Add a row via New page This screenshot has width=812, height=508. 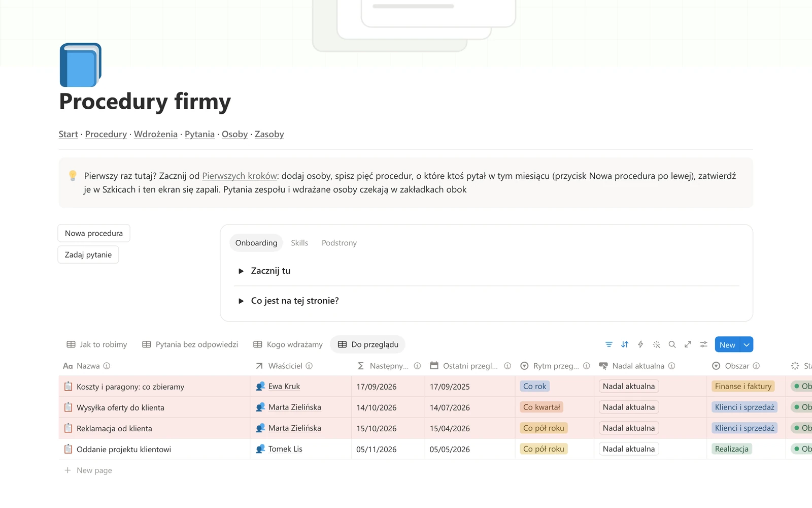[x=88, y=470]
